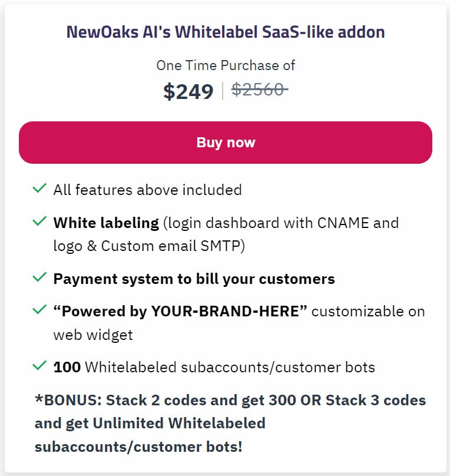This screenshot has height=476, width=450.
Task: Click the web widget text line
Action: click(93, 335)
